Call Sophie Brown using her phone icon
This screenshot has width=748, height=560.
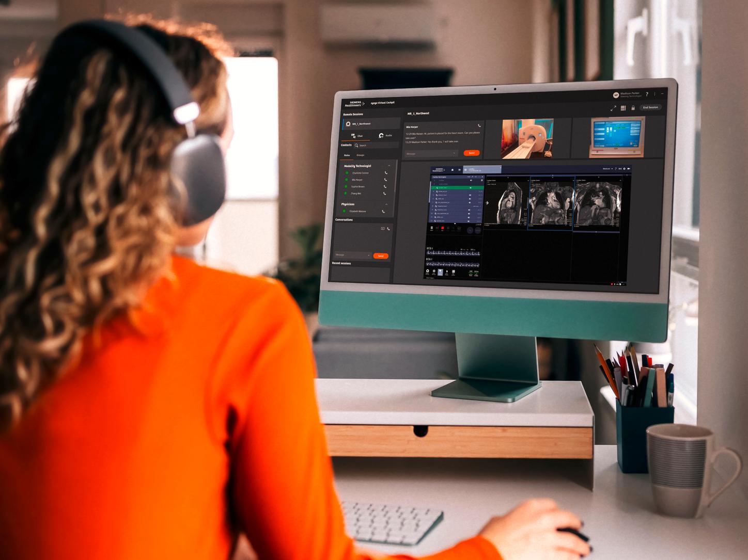click(x=385, y=186)
